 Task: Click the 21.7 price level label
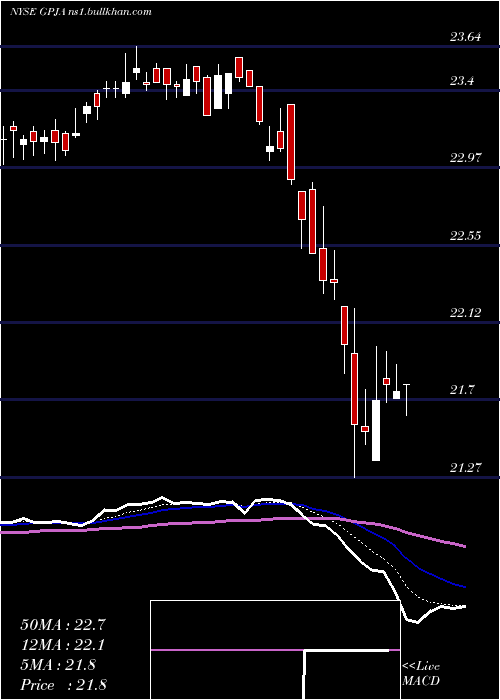[462, 390]
